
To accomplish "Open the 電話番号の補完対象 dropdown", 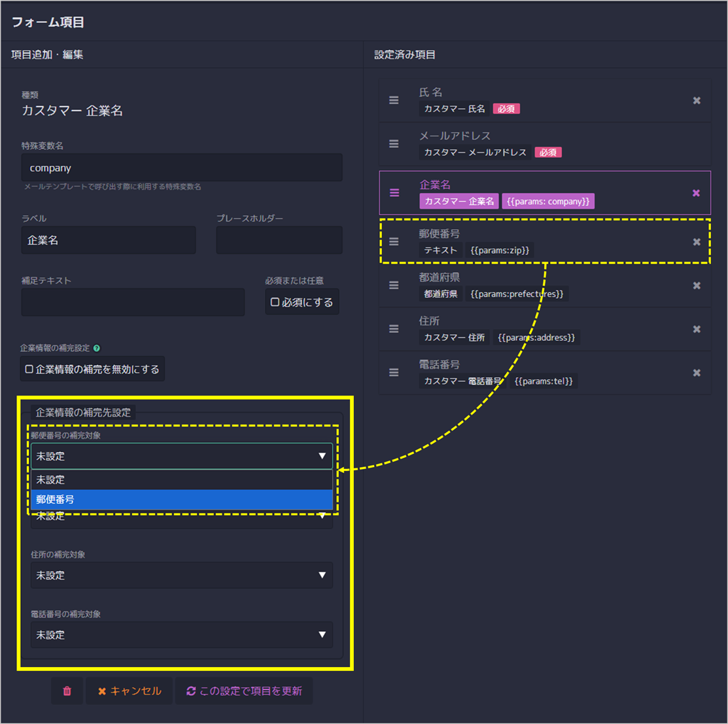I will 182,635.
